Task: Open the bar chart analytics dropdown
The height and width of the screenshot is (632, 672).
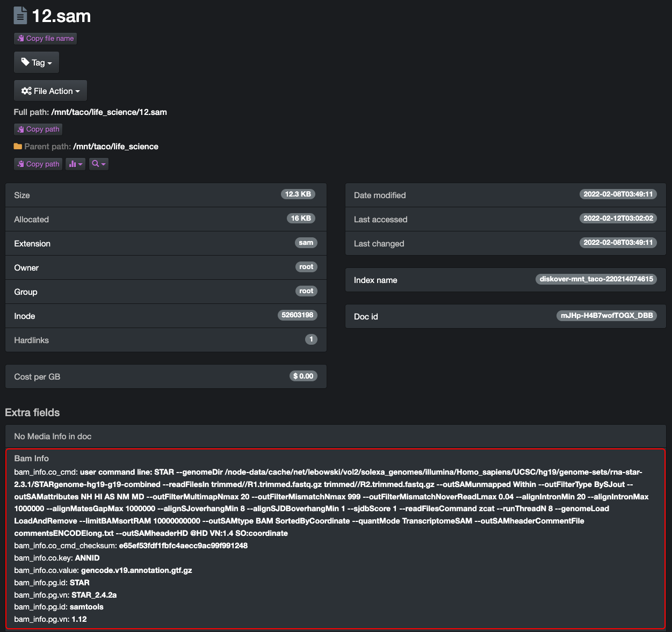Action: pyautogui.click(x=75, y=164)
